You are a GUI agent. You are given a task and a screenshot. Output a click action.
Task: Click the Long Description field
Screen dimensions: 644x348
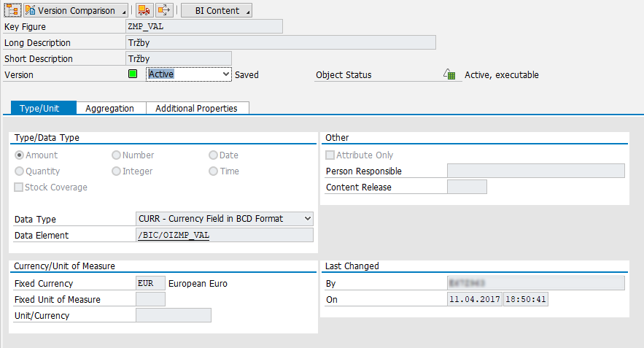(x=281, y=42)
